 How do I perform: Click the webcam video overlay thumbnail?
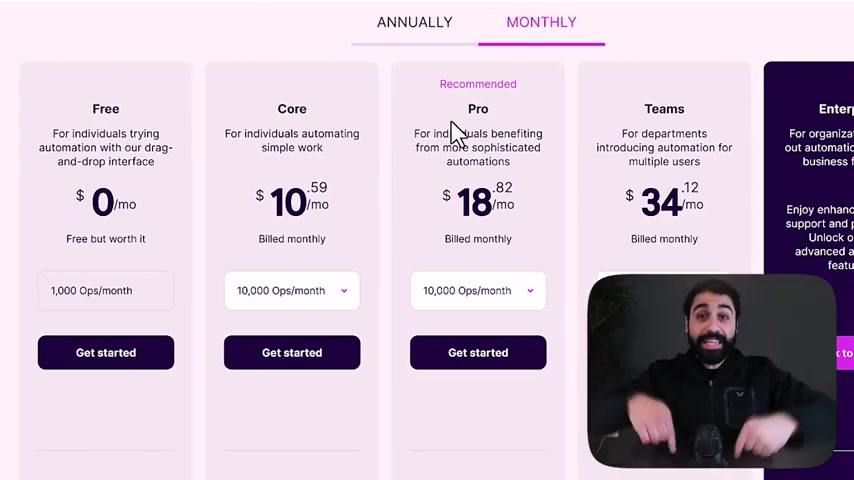click(x=712, y=372)
